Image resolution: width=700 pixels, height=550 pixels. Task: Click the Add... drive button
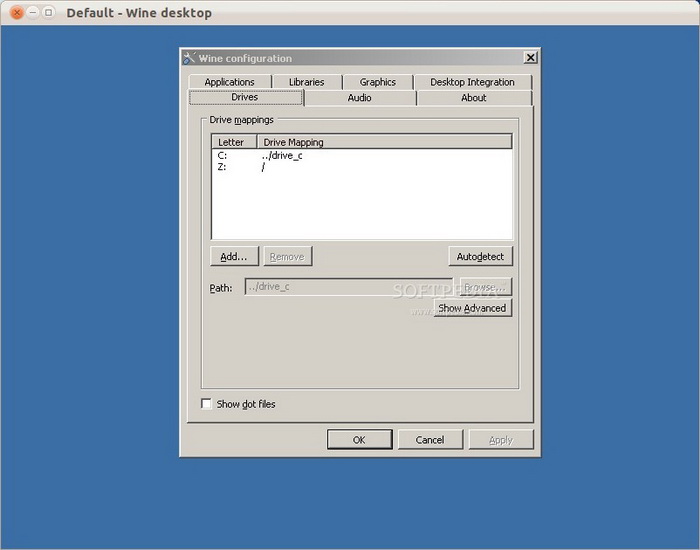coord(234,257)
